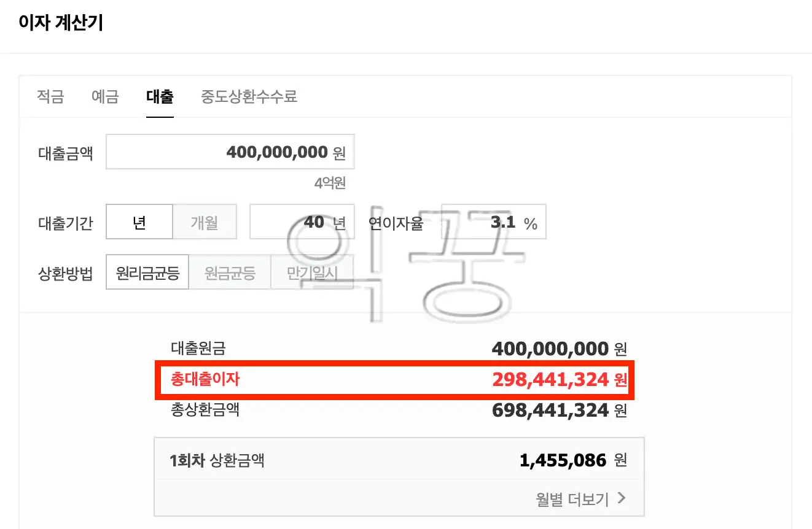Open the 중도상환수수료 tab
The height and width of the screenshot is (529, 812).
pos(248,97)
